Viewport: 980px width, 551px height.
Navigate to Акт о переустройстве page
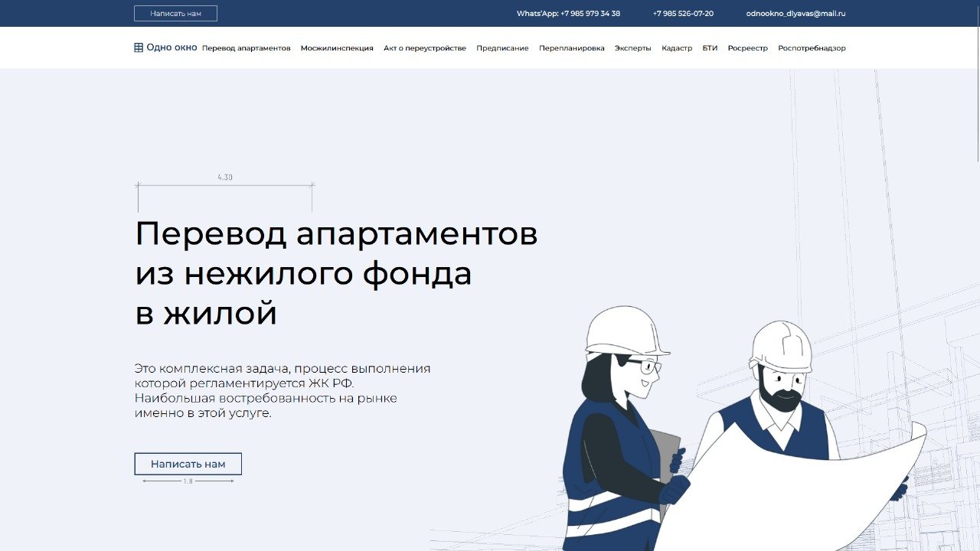[x=425, y=47]
